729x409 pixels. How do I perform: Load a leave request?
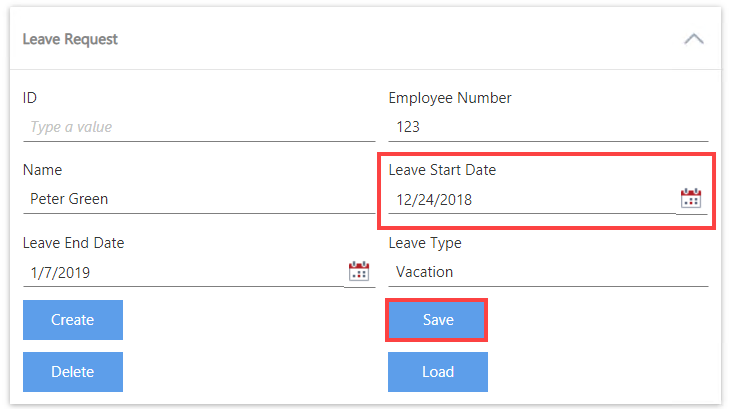click(x=438, y=372)
